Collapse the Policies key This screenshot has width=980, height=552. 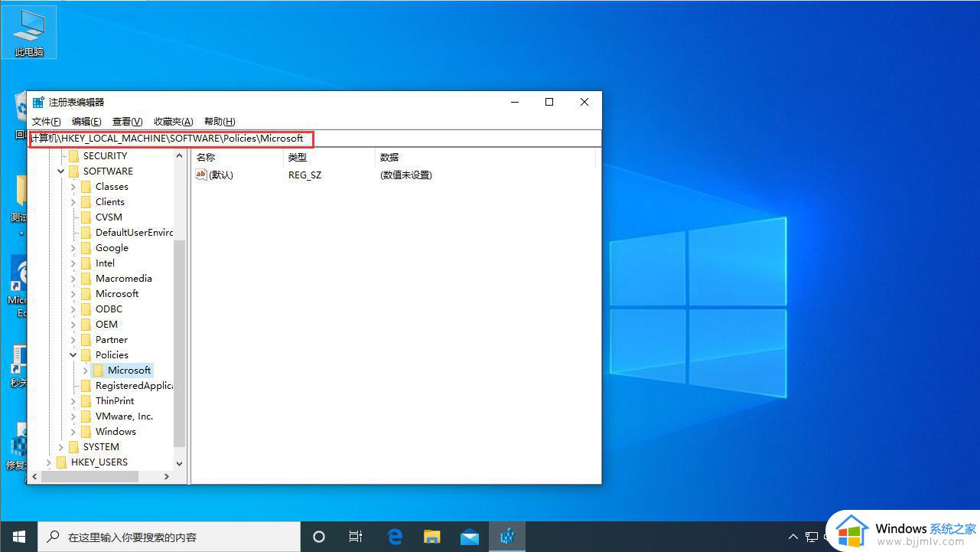[x=73, y=355]
